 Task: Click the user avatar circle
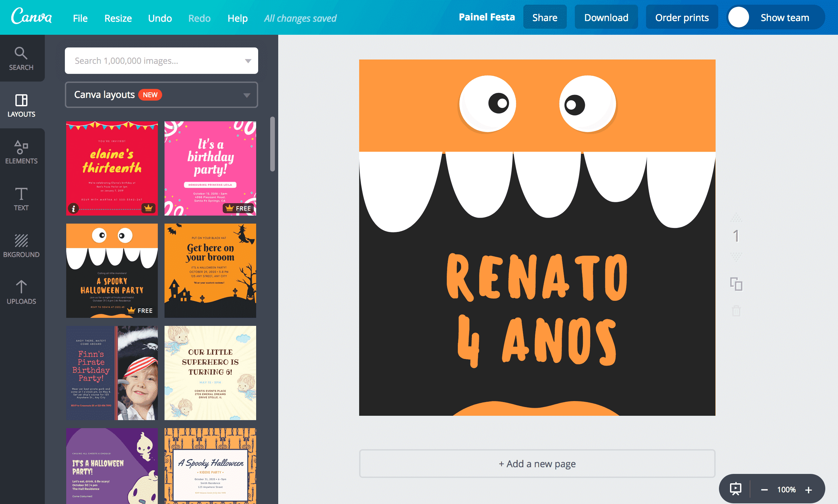(738, 17)
